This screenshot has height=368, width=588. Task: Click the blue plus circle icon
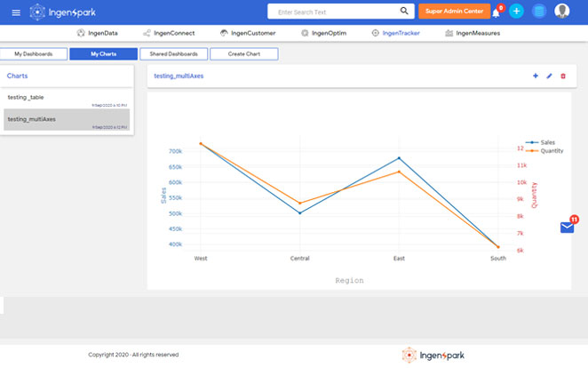point(517,12)
